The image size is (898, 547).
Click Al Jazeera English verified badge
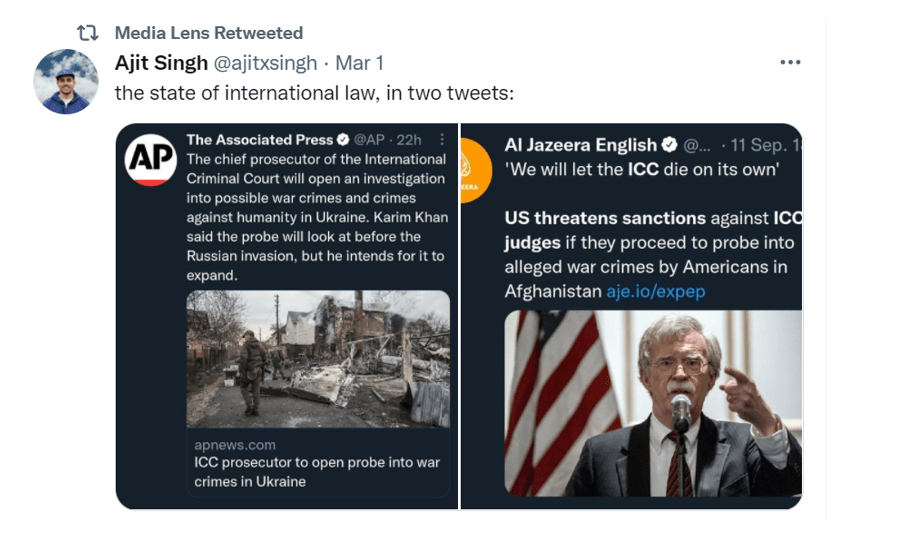[669, 145]
